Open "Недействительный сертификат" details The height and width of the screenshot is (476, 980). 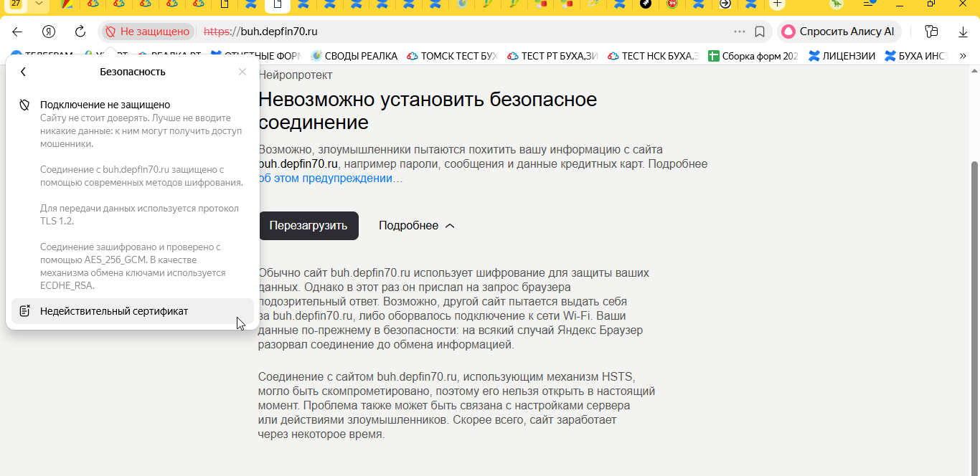coord(133,311)
